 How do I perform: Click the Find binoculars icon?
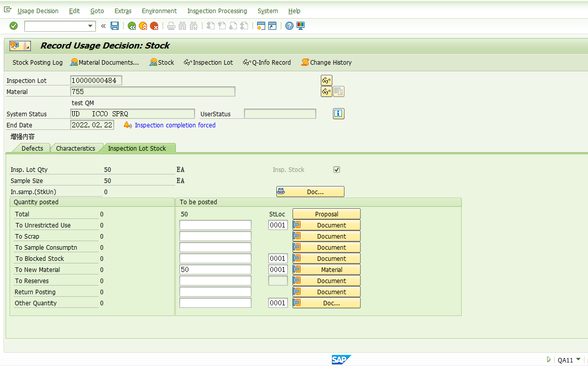click(182, 26)
